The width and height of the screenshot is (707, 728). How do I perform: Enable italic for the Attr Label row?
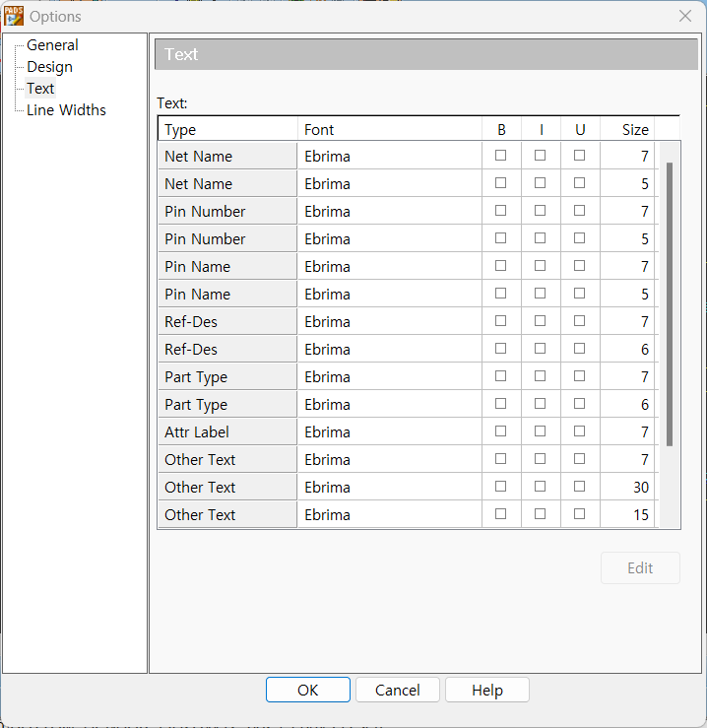tap(540, 431)
